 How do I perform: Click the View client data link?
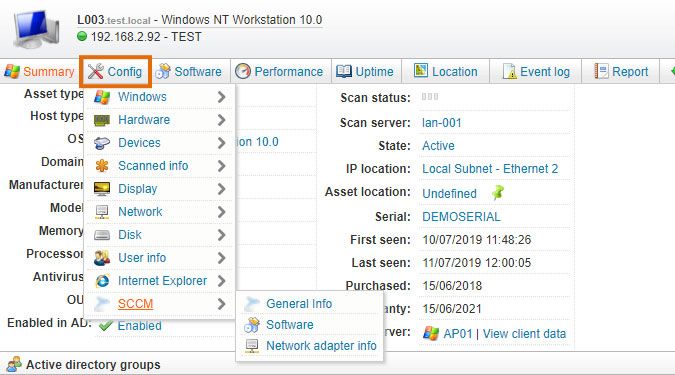click(524, 334)
